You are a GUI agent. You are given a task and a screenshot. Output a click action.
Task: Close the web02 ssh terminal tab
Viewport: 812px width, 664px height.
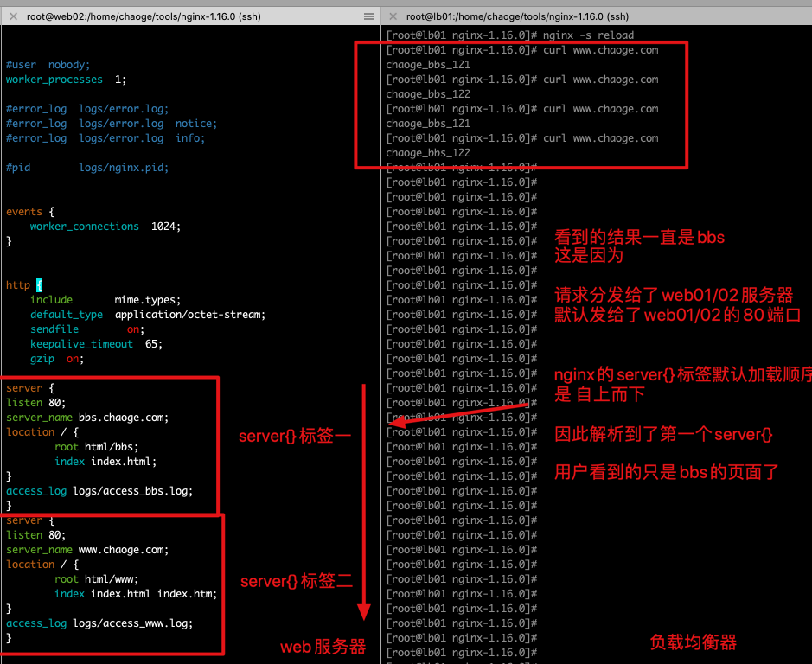point(14,16)
